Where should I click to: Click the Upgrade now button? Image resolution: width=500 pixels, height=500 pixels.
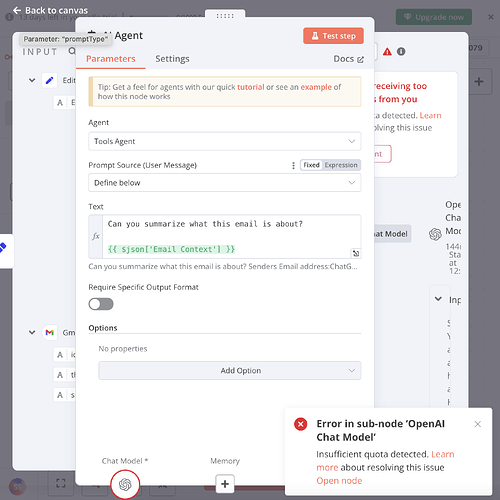(434, 17)
